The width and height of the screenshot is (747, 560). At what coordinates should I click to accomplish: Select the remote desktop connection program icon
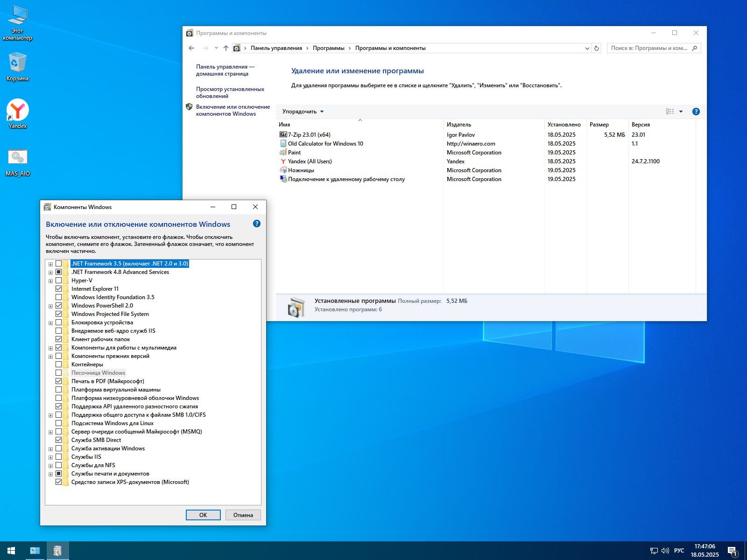(283, 179)
